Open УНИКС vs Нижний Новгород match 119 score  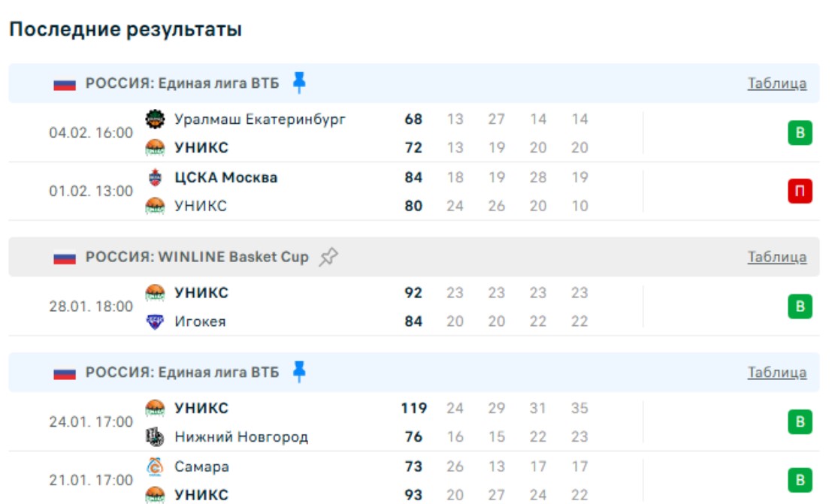pyautogui.click(x=413, y=409)
